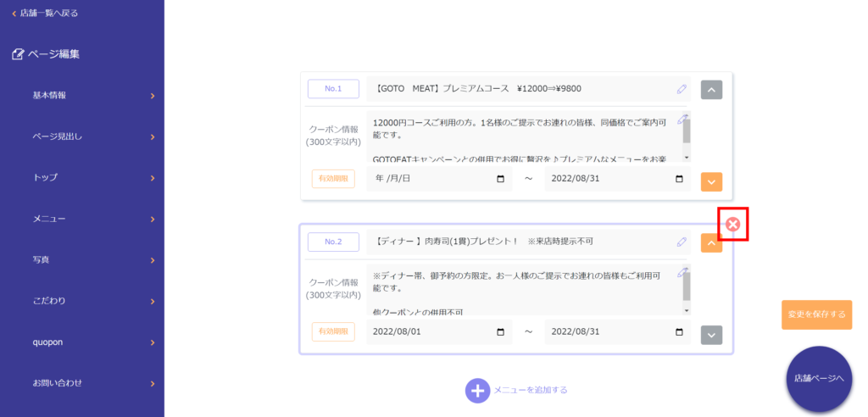Move coupon No.1 up with gray arrow

click(x=711, y=90)
